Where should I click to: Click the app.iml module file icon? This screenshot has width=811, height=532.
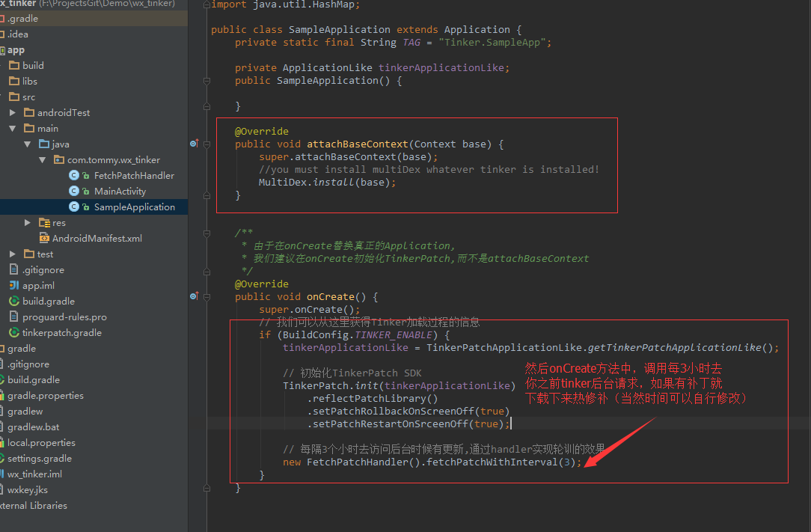coord(14,285)
